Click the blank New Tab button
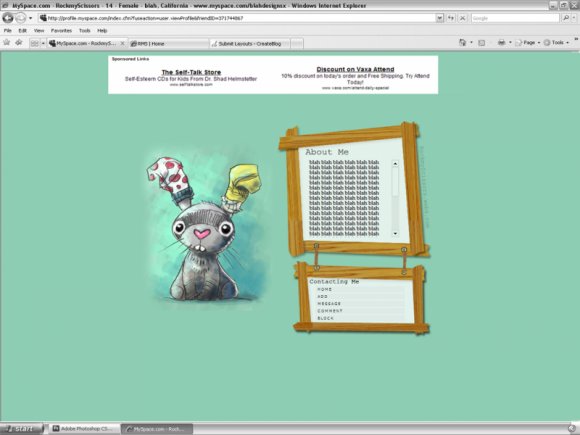Screen dimensions: 580x435 (x=297, y=44)
